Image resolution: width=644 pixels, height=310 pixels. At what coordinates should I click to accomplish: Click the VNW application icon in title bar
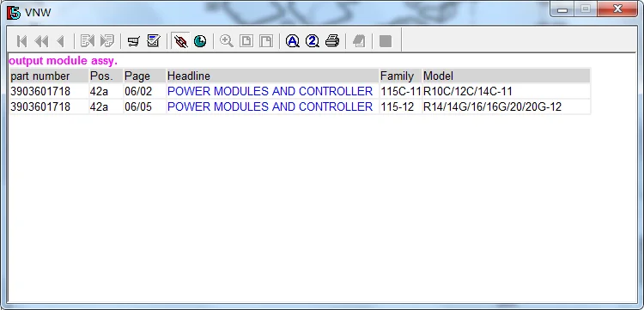click(13, 12)
